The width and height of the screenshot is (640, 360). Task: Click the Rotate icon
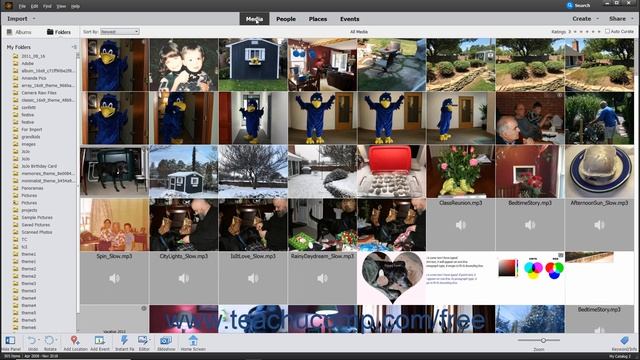point(49,340)
